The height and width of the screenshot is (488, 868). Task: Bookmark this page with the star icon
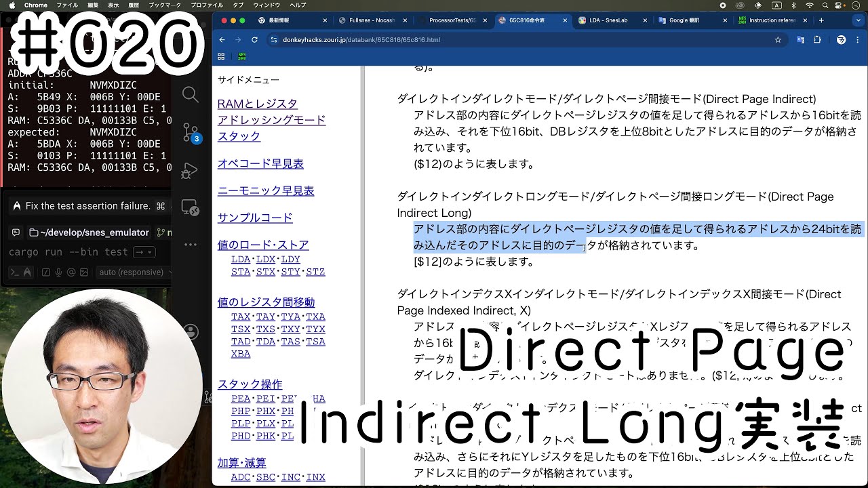pos(778,40)
